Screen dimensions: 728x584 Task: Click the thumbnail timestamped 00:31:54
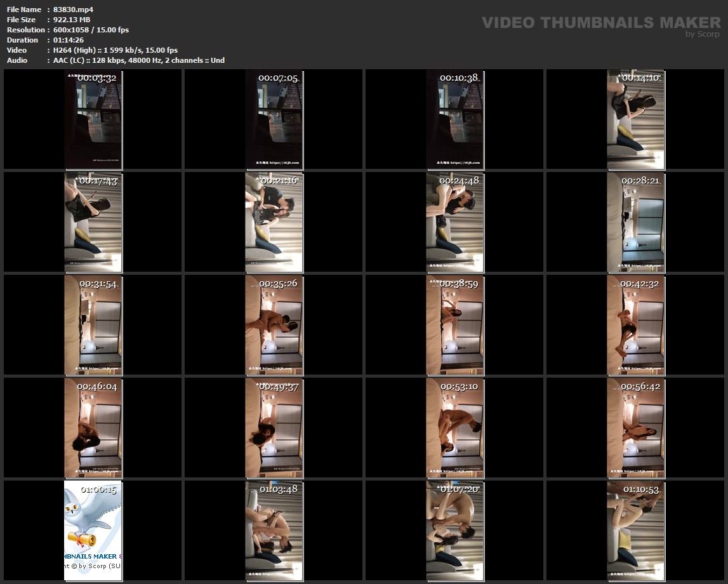pos(93,325)
